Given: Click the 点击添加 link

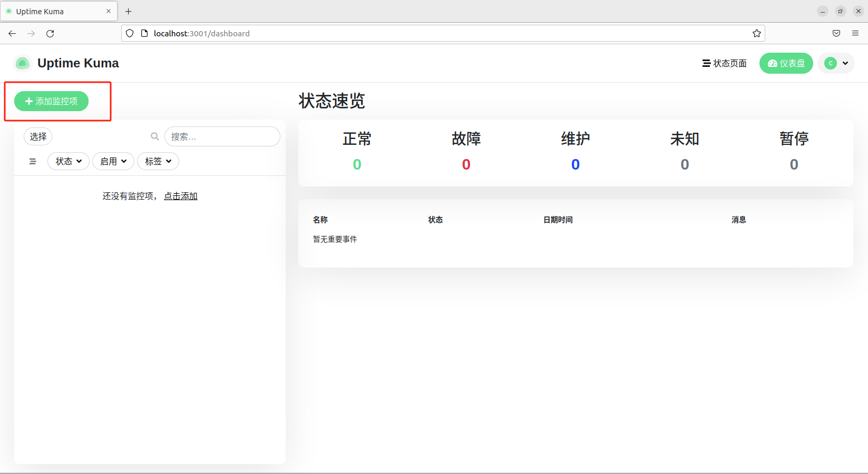Looking at the screenshot, I should pos(180,196).
